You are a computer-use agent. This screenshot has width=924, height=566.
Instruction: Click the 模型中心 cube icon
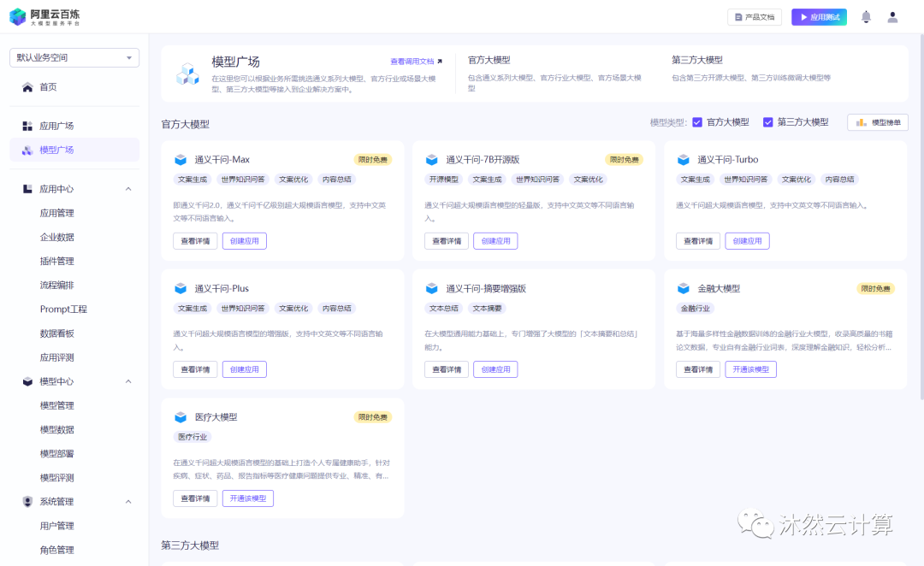click(x=27, y=381)
